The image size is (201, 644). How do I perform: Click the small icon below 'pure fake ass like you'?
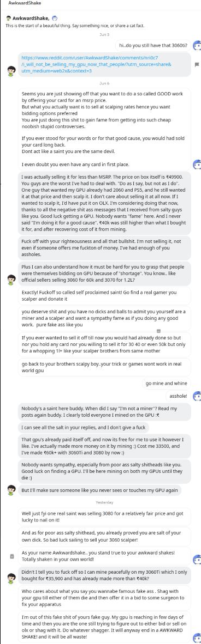coord(158,330)
